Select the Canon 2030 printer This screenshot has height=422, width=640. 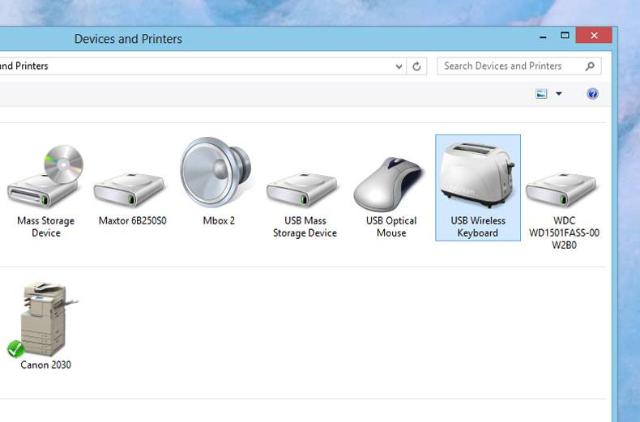(46, 320)
